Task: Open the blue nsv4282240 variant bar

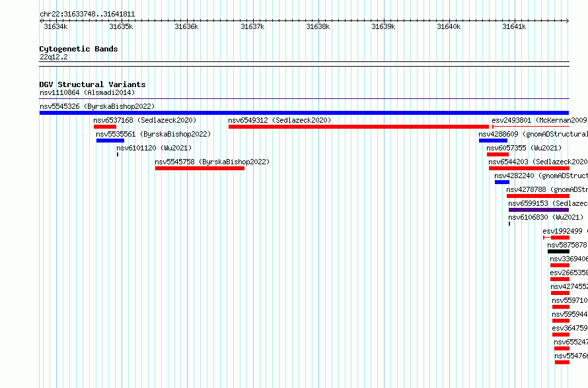Action: click(502, 182)
